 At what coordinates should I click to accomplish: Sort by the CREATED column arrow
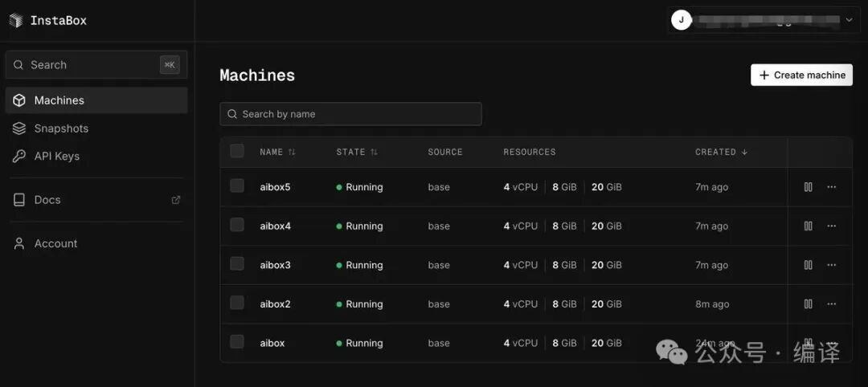point(744,152)
